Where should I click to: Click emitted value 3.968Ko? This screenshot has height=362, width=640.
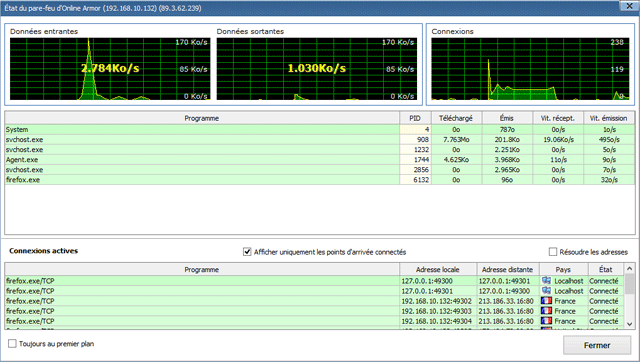point(507,160)
